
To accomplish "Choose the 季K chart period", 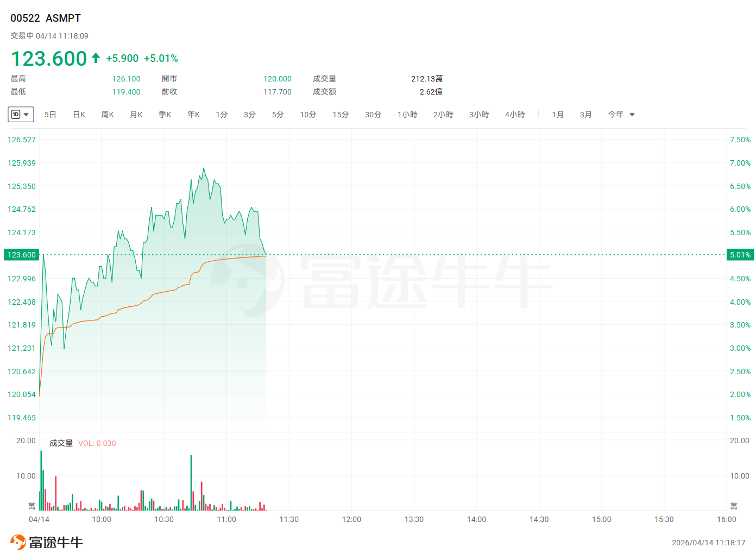I will (165, 115).
